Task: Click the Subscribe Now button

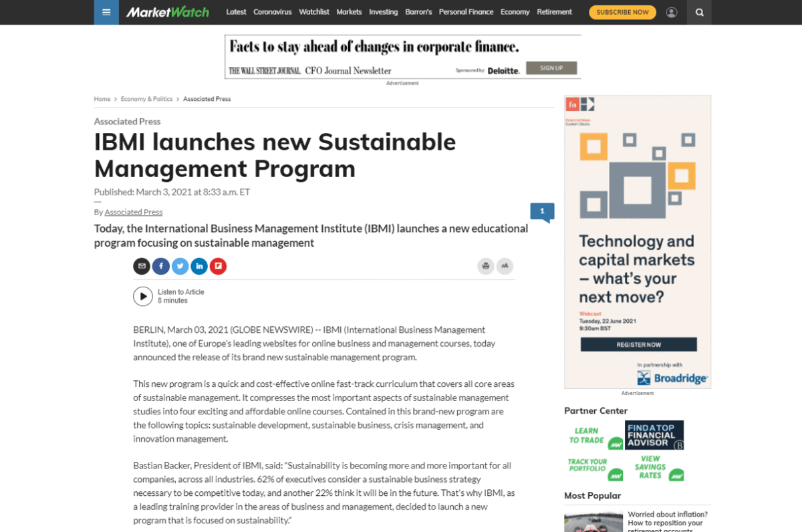Action: tap(622, 12)
